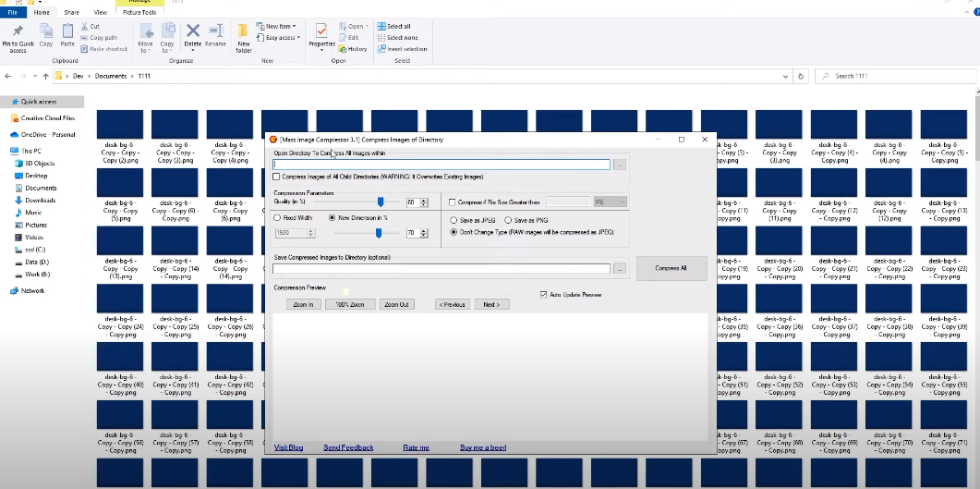The width and height of the screenshot is (980, 489).
Task: Open the Visit Blog link
Action: click(289, 447)
